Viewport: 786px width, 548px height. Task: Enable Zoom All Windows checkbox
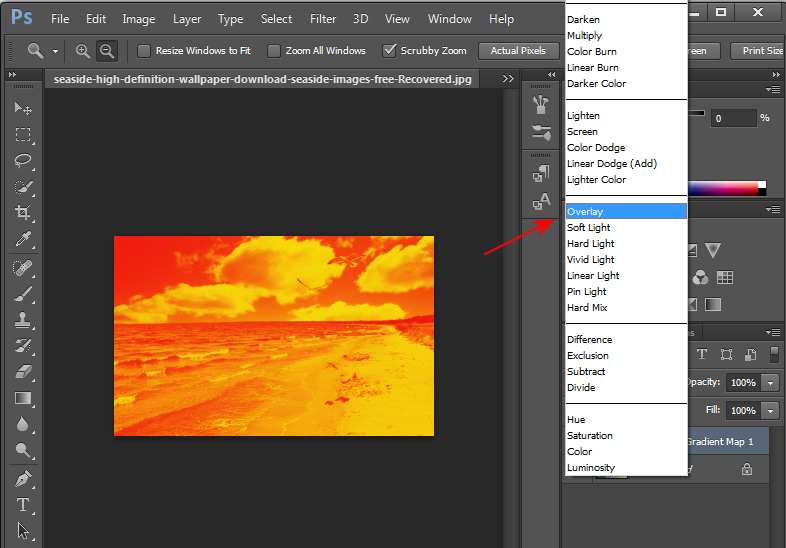pyautogui.click(x=274, y=51)
